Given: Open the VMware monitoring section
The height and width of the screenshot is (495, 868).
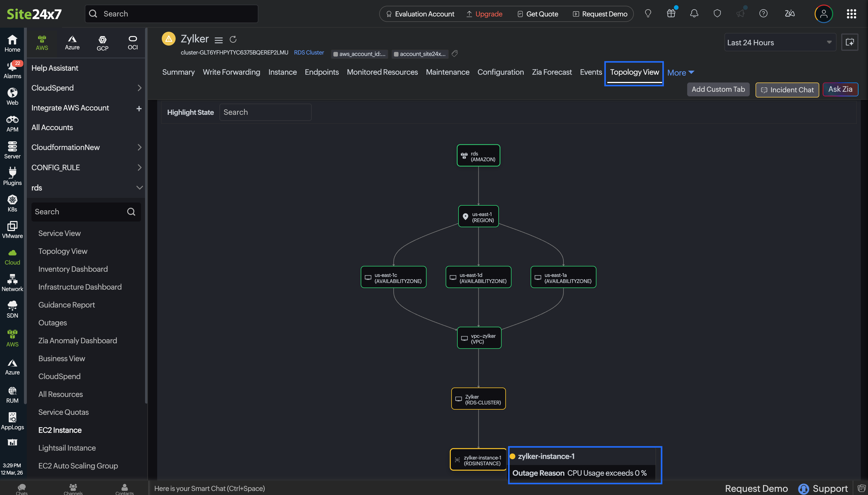Looking at the screenshot, I should (x=12, y=230).
